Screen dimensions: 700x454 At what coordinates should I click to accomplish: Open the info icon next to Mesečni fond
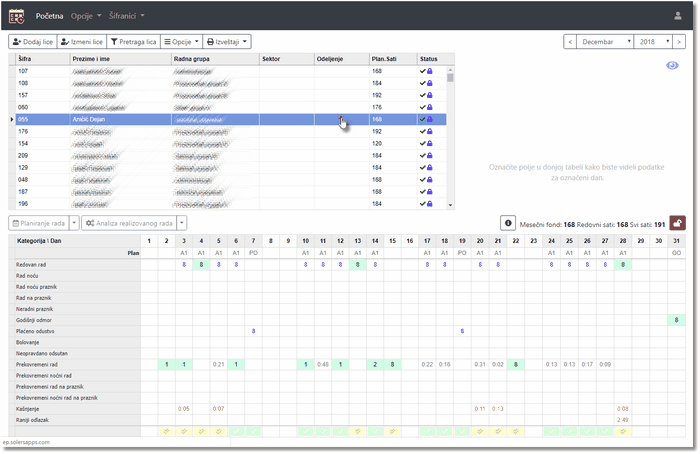(x=508, y=223)
